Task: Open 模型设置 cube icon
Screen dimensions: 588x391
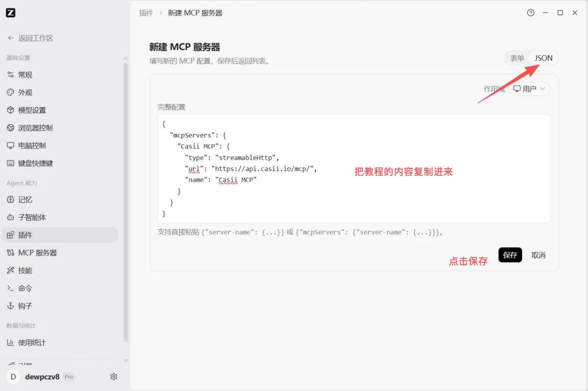Action: click(x=11, y=110)
